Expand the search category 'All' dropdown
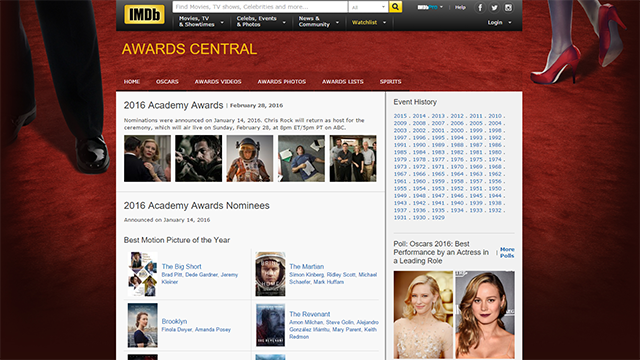The image size is (640, 360). (368, 7)
